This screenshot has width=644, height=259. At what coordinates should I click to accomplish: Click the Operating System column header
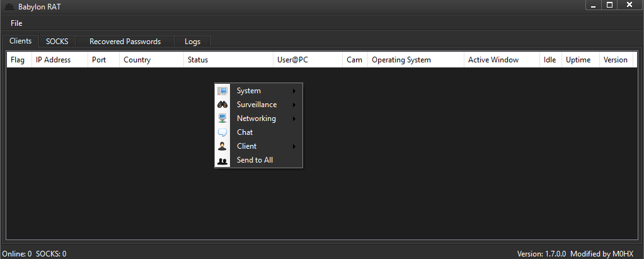click(416, 60)
